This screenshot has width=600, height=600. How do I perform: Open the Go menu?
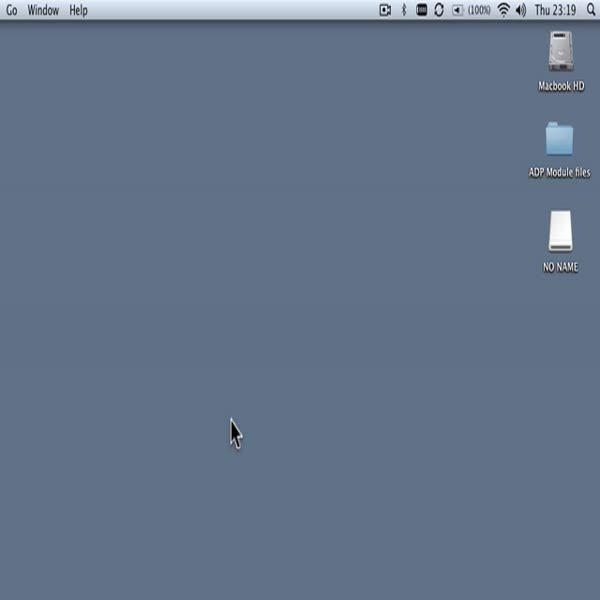tap(12, 10)
